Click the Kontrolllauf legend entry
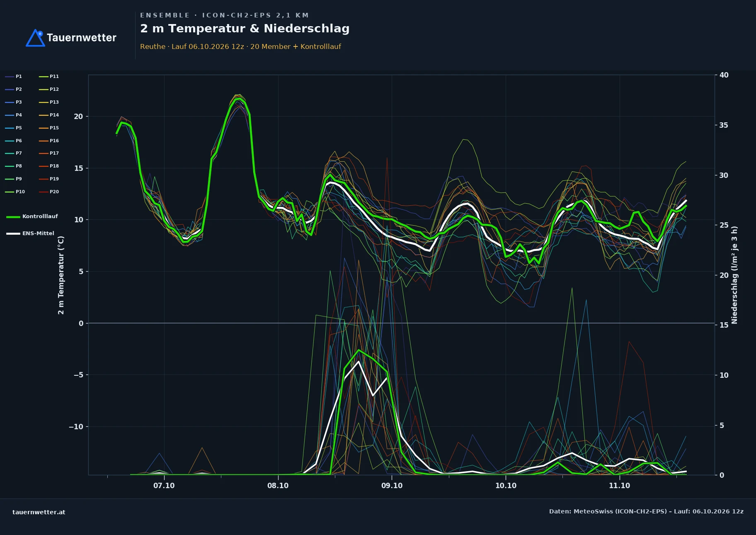 pos(32,216)
